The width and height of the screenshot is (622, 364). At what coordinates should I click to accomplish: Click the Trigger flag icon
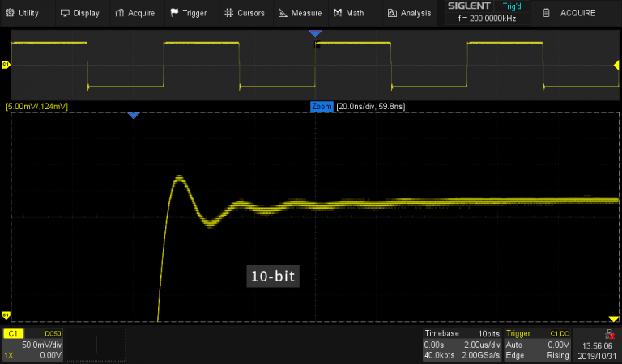tap(174, 13)
